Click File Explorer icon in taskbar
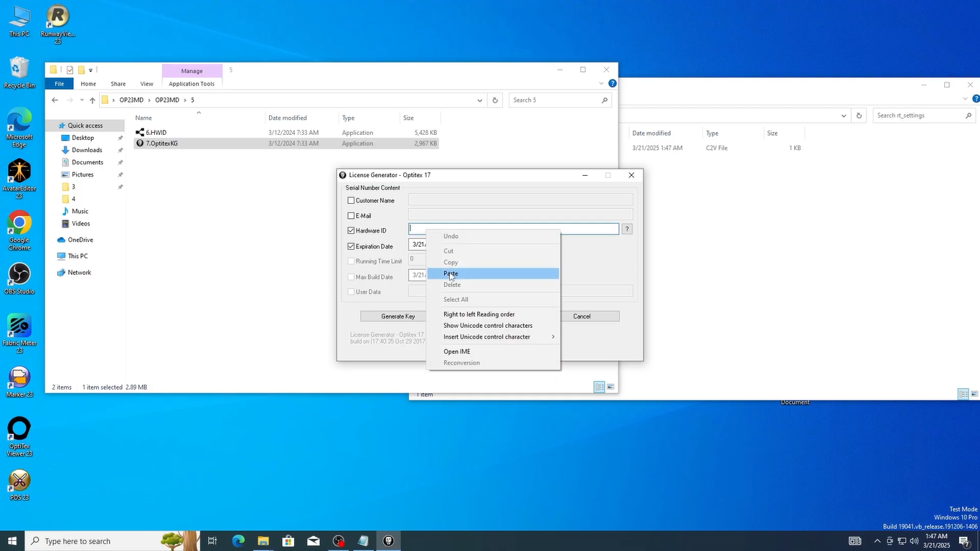 coord(263,541)
